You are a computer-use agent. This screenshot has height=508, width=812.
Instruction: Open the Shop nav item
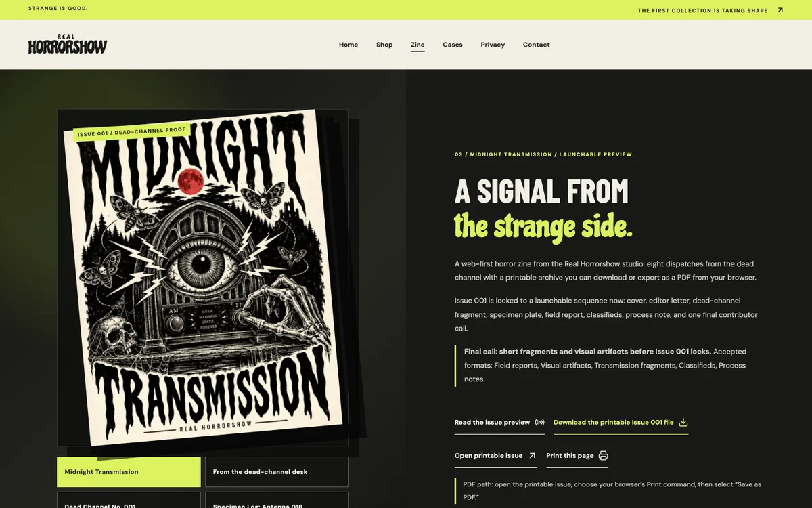coord(384,45)
